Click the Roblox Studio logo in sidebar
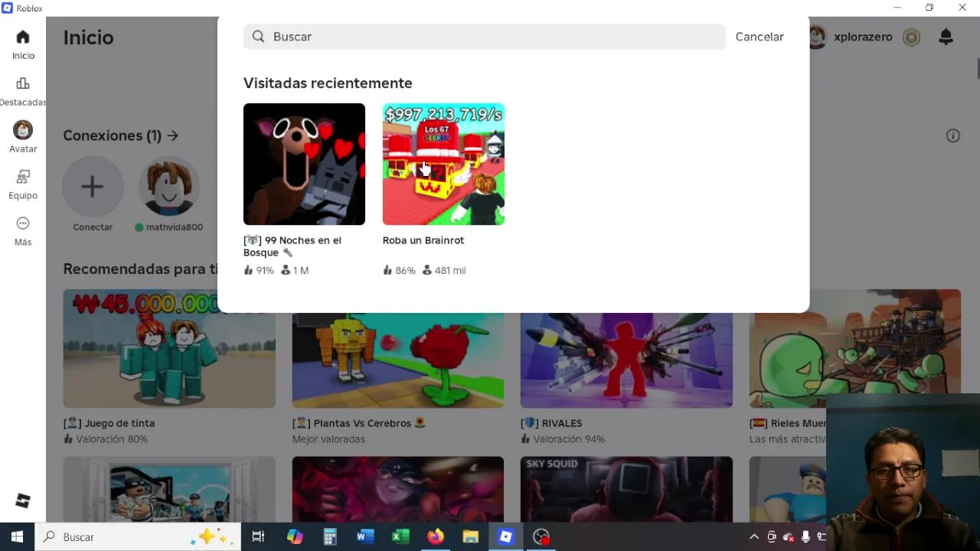Image resolution: width=980 pixels, height=551 pixels. (x=23, y=500)
